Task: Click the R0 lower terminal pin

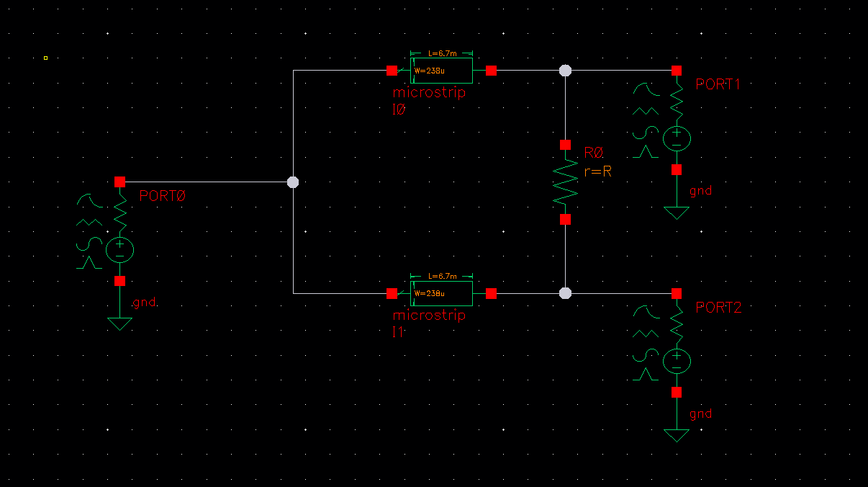Action: click(566, 219)
